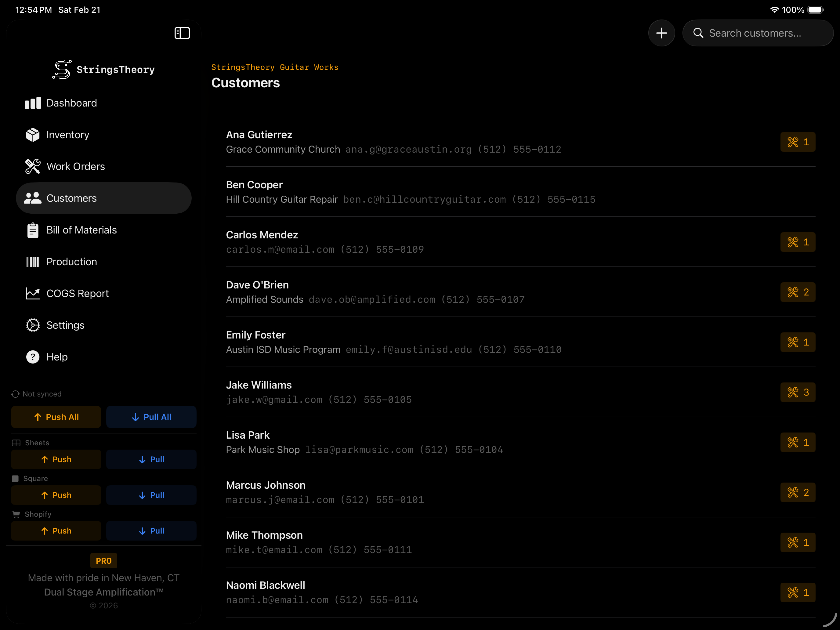
Task: Open Ben Cooper's customer row
Action: (410, 192)
